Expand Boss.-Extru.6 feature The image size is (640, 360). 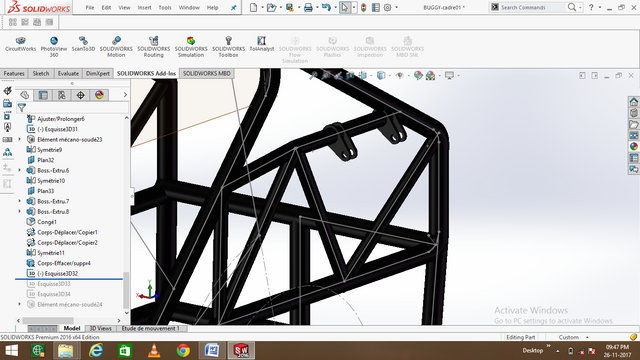(19, 170)
